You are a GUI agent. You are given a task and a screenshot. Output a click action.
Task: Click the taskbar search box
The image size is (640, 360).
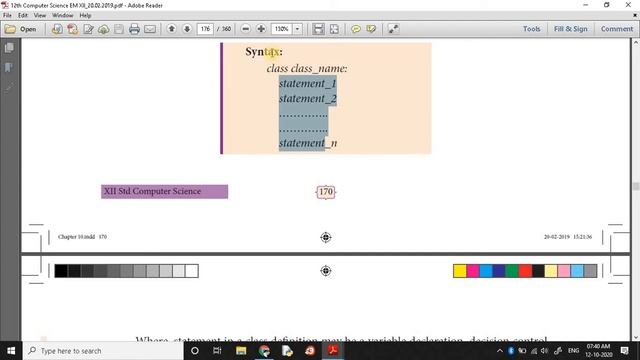[104, 351]
